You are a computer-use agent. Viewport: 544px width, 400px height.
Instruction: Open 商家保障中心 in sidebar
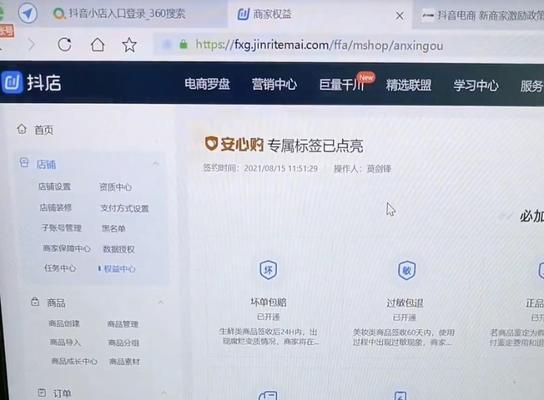click(x=67, y=248)
